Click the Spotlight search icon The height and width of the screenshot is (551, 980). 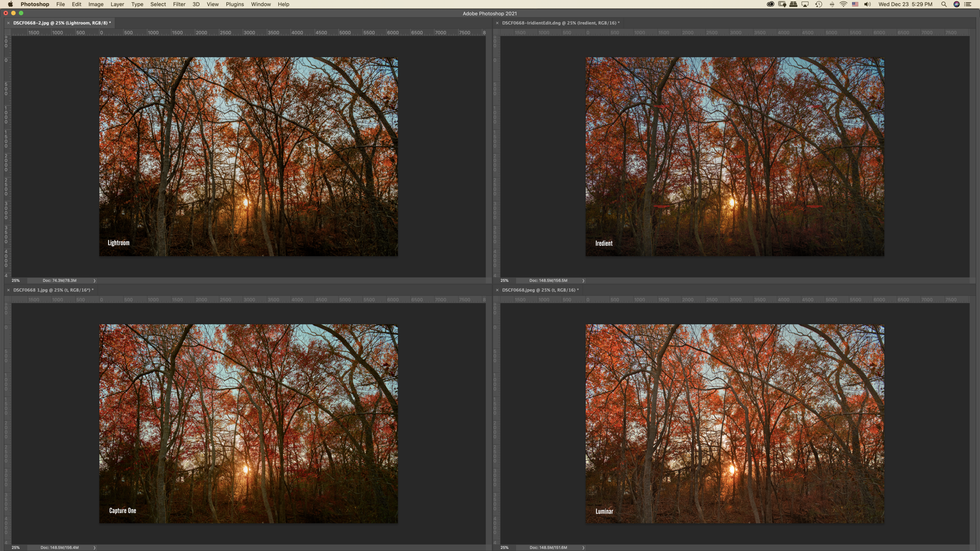(944, 4)
